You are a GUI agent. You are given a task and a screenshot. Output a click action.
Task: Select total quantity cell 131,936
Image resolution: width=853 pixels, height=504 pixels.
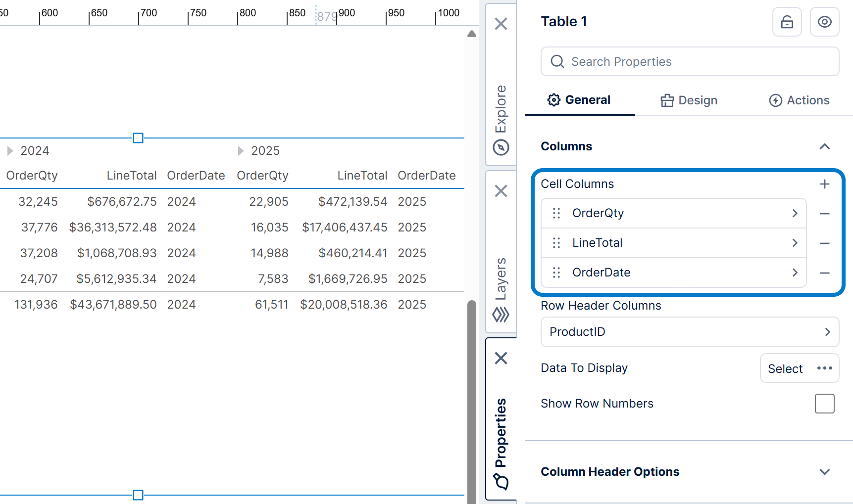pos(36,305)
